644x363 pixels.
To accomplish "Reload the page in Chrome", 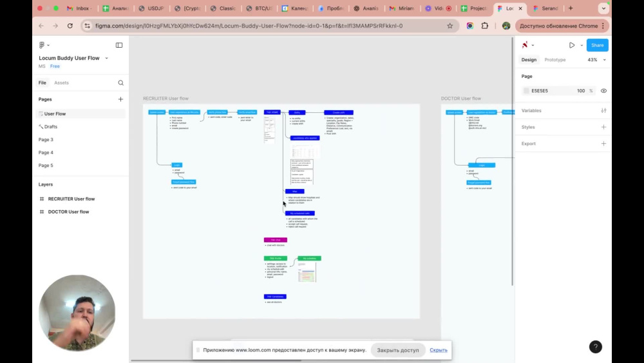I will pos(70,26).
